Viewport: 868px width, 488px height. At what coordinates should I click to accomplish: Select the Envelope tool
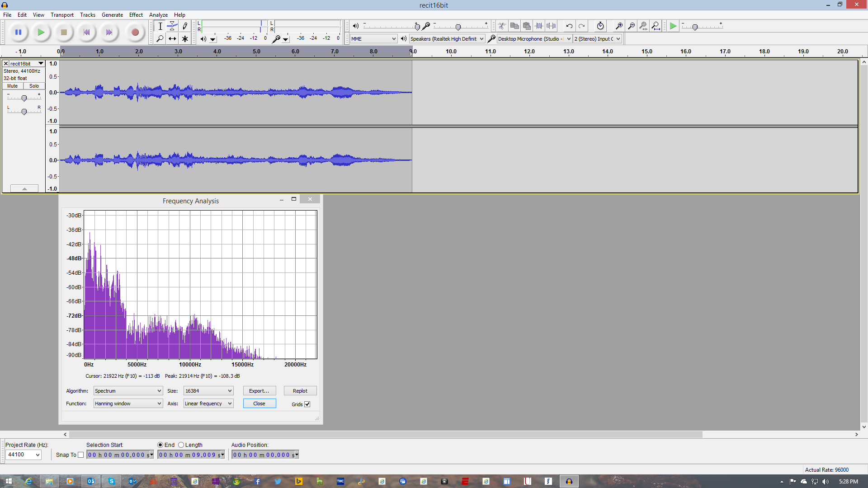click(172, 26)
